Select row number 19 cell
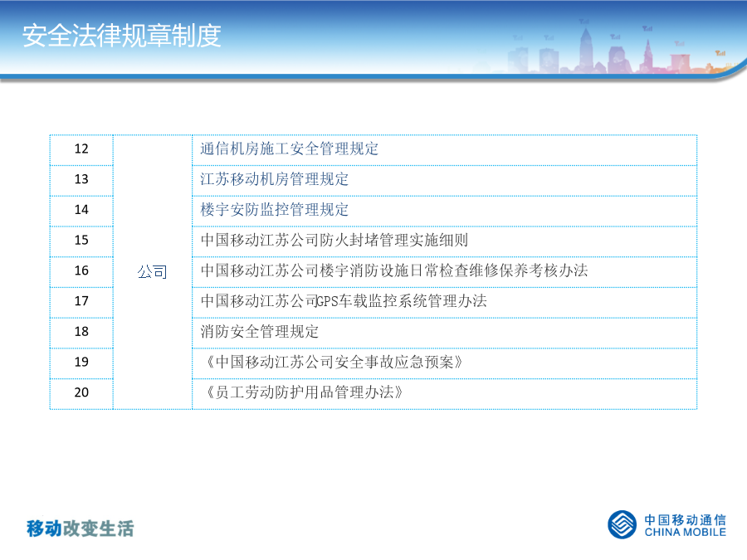The height and width of the screenshot is (560, 747). coord(81,363)
